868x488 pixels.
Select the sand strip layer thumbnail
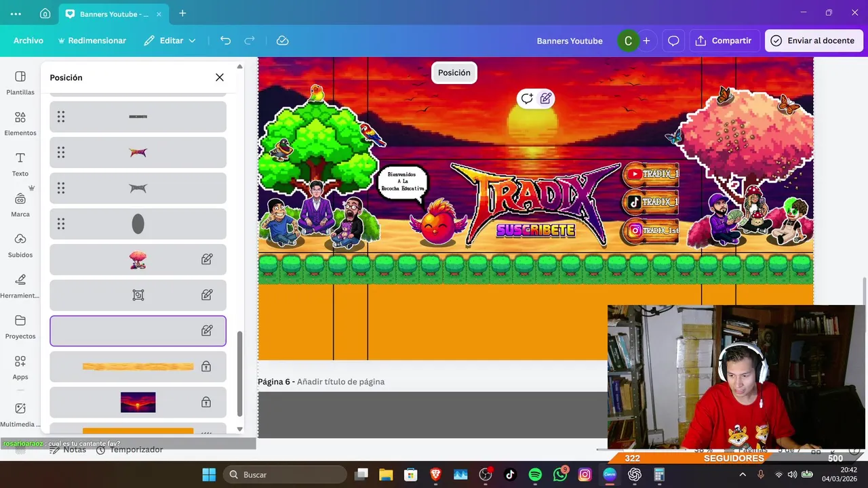(x=138, y=367)
